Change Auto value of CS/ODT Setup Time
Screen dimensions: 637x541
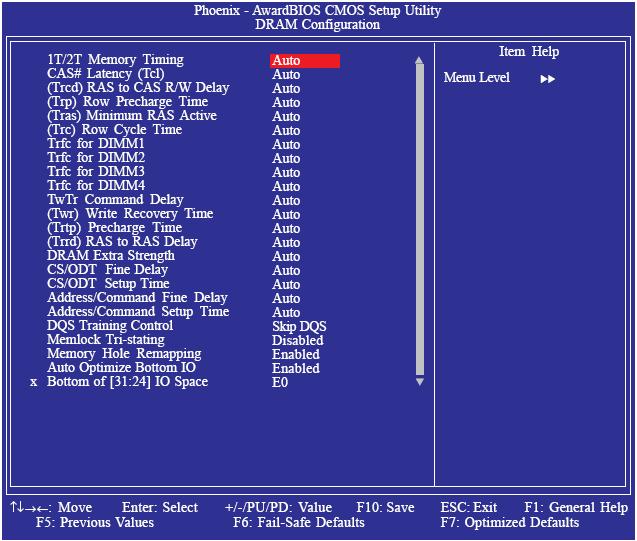(x=286, y=285)
